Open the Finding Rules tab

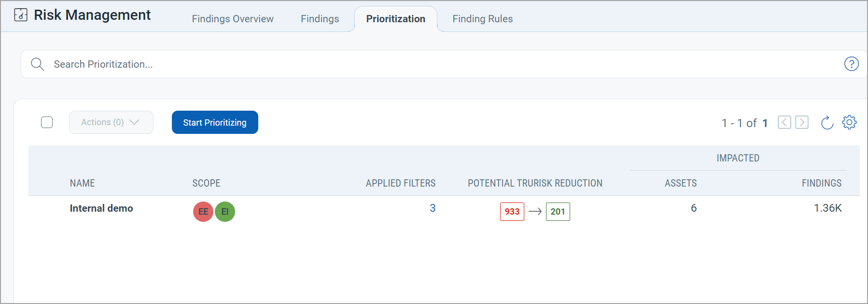pos(482,18)
